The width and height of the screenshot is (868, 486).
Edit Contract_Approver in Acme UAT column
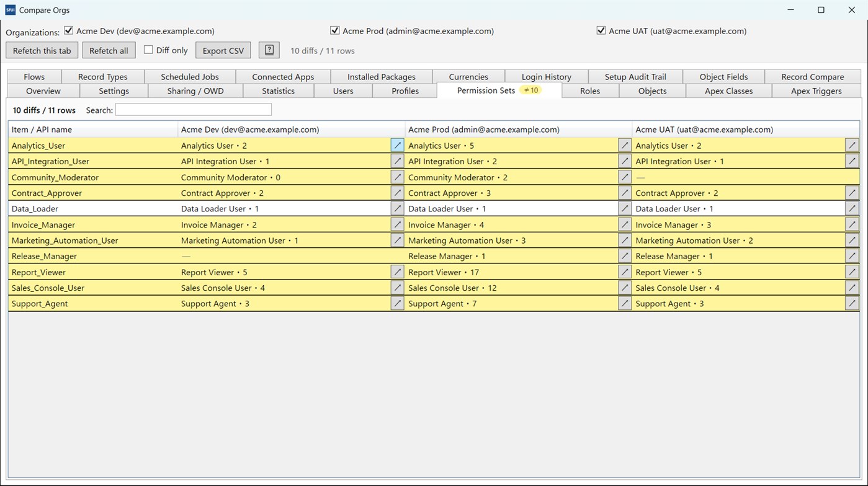click(852, 193)
